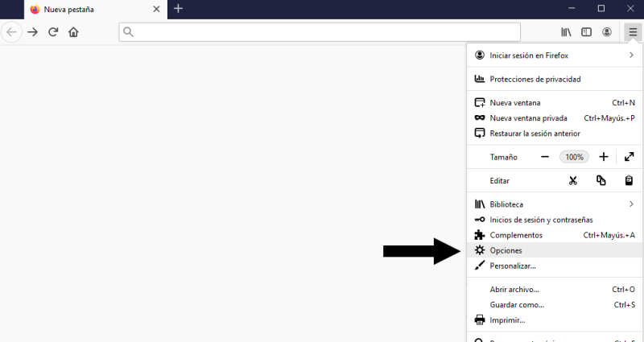The width and height of the screenshot is (644, 342).
Task: Decrease zoom with the minus button
Action: (x=545, y=157)
